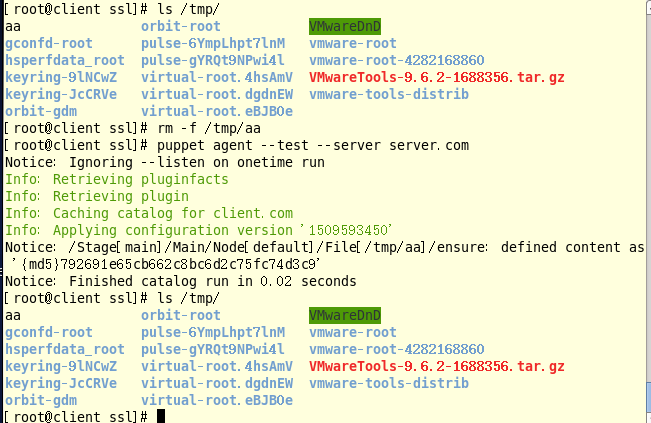Click 'pulse-gYRQt9NPwi4l' in the second ls output

(x=213, y=350)
